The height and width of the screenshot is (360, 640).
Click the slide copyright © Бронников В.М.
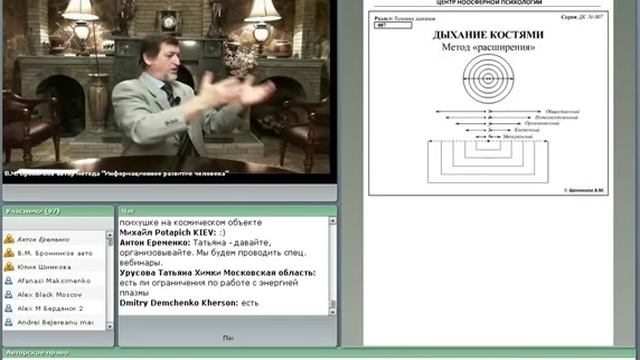[584, 190]
